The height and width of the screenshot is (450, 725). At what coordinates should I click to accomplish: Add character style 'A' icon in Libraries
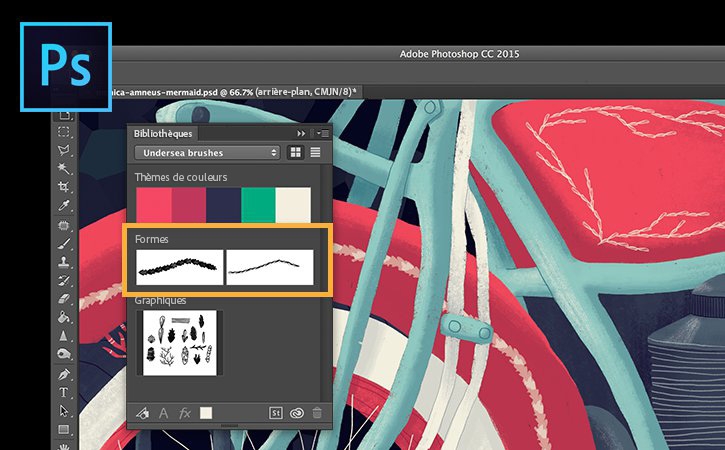(x=163, y=413)
